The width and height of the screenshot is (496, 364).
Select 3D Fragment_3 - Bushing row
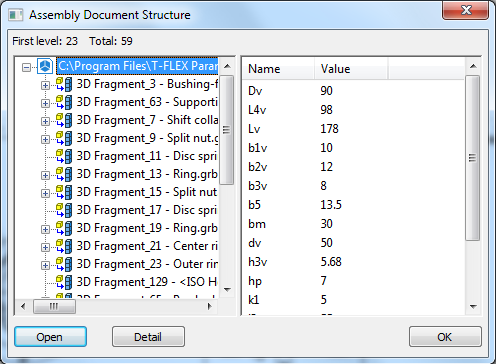[x=147, y=84]
